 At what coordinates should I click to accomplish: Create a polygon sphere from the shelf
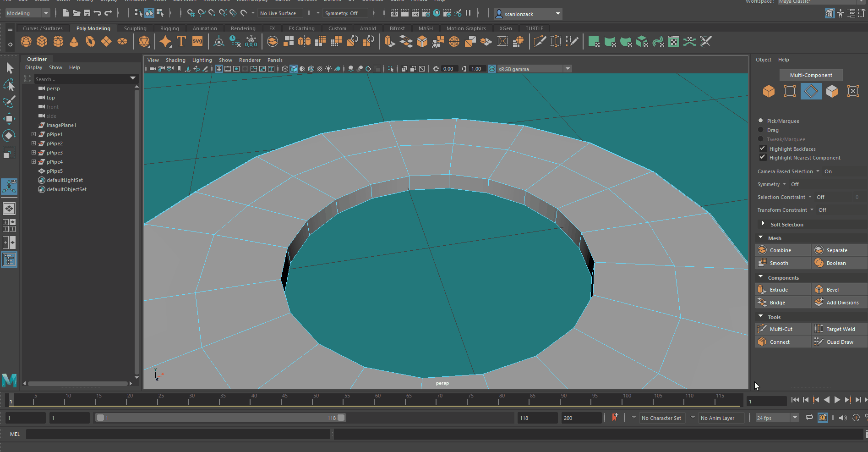click(26, 42)
